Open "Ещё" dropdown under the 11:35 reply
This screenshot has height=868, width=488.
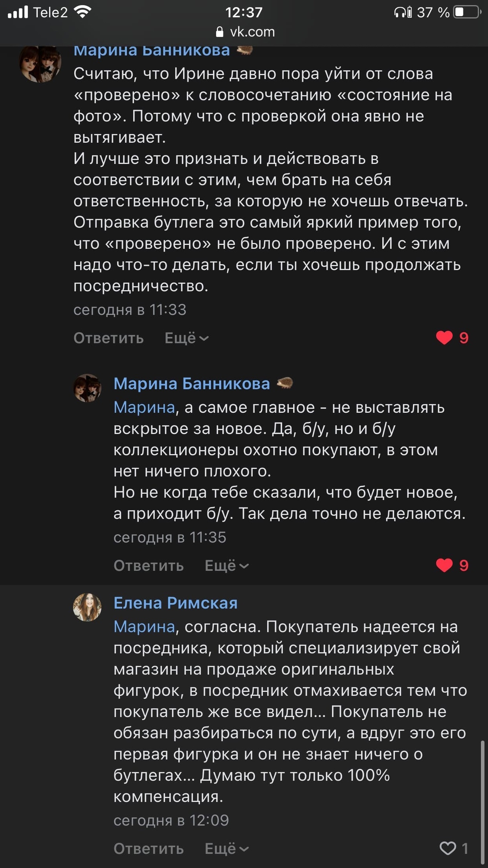[x=226, y=566]
